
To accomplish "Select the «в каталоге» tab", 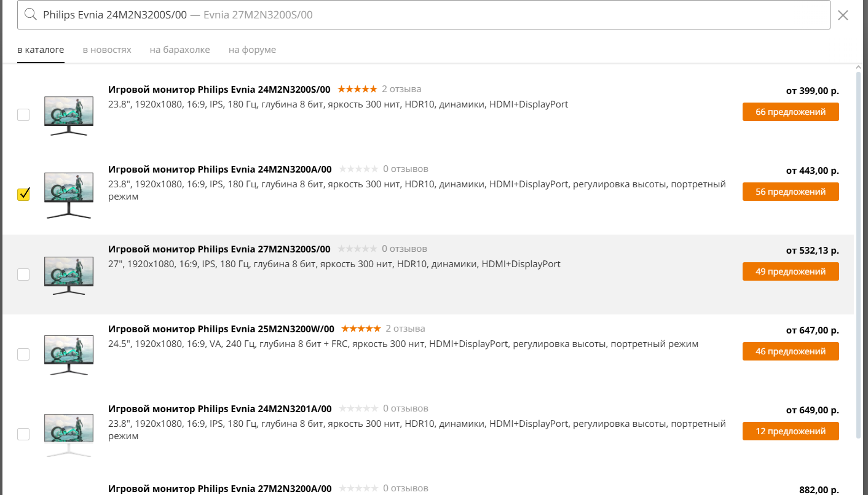I will click(x=41, y=50).
